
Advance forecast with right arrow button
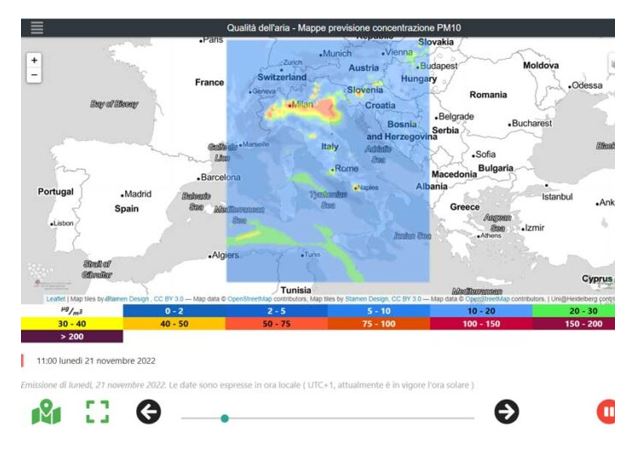(x=507, y=412)
